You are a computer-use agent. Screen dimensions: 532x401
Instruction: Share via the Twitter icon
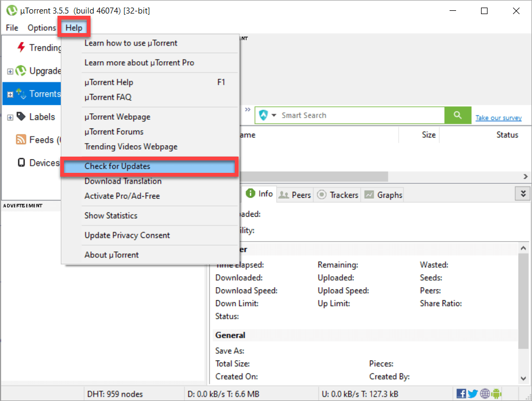pyautogui.click(x=472, y=393)
